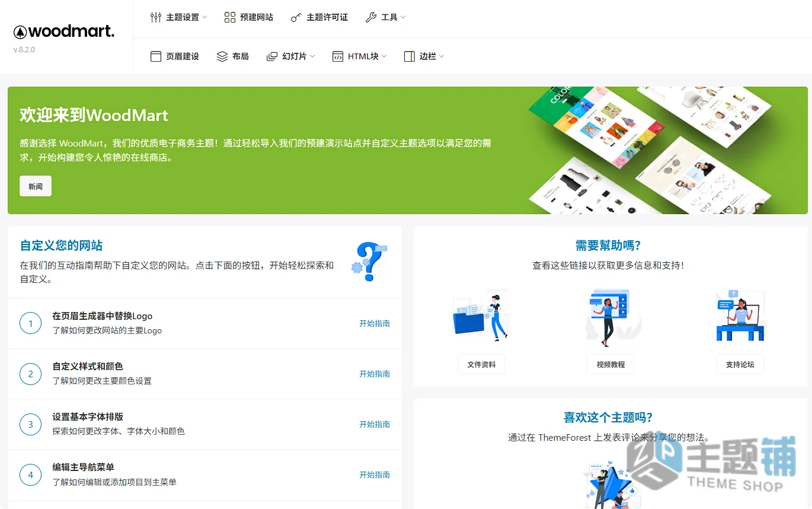812x509 pixels.
Task: Click the sidebar icon beside 边栏
Action: point(410,56)
